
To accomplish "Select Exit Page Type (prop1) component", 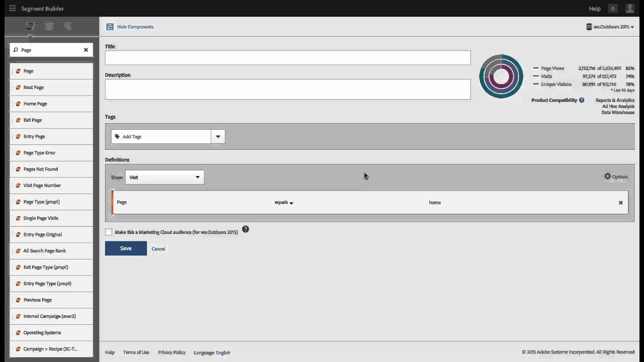I will point(51,267).
